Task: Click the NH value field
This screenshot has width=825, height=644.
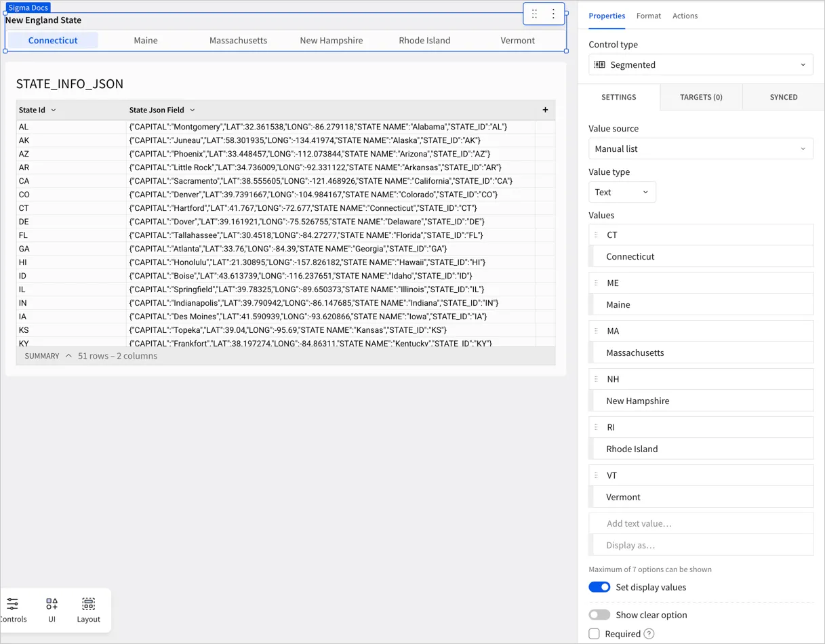Action: click(x=701, y=380)
